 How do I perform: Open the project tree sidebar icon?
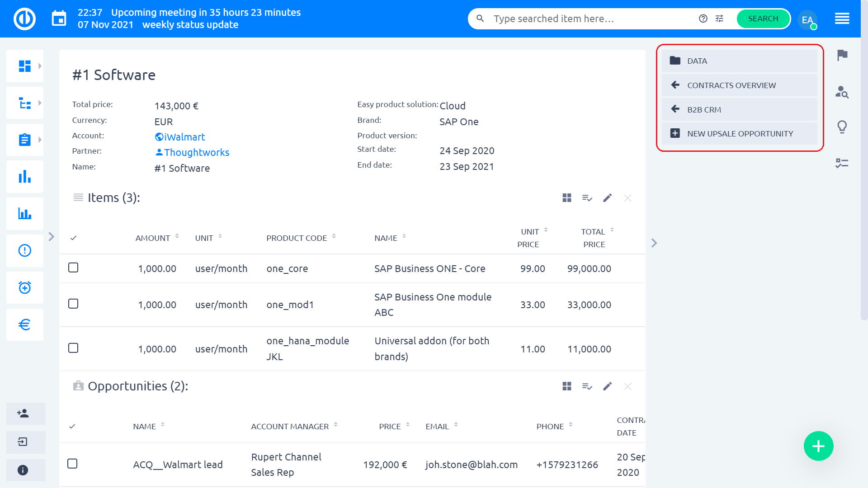[x=24, y=103]
